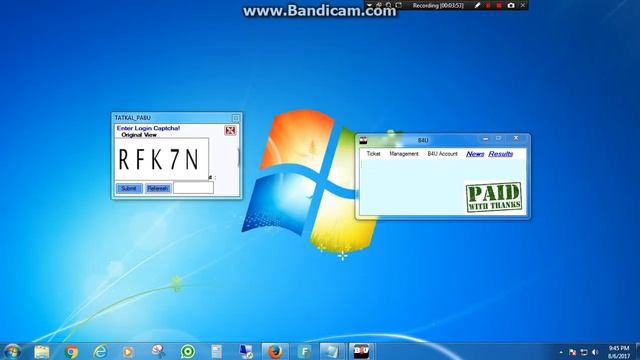640x360 pixels.
Task: Open the green circular app on the taskbar
Action: click(188, 351)
